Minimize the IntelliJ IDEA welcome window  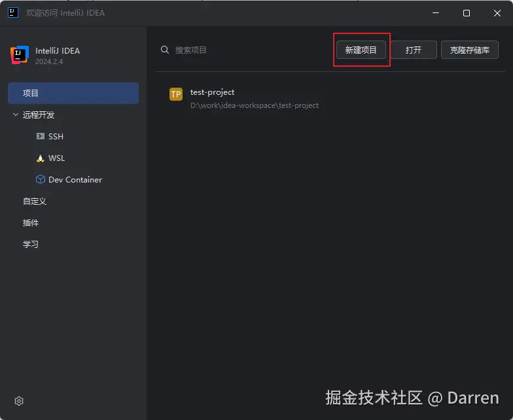(436, 13)
